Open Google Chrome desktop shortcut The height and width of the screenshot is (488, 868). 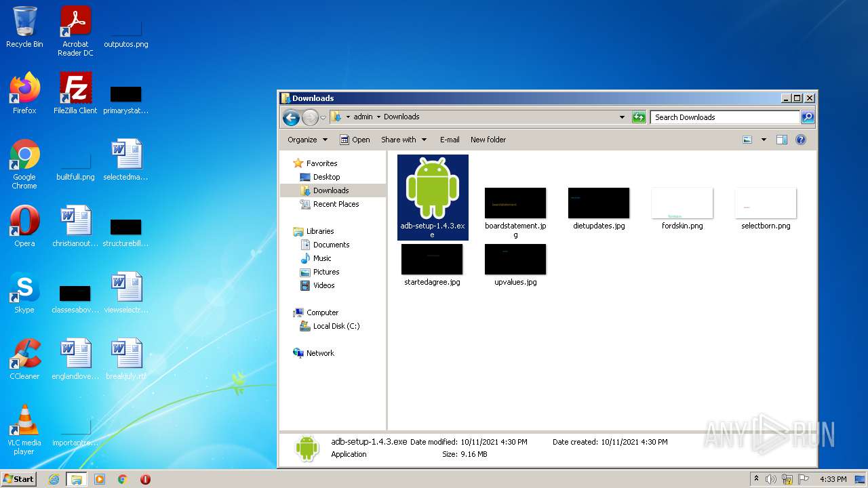point(24,164)
